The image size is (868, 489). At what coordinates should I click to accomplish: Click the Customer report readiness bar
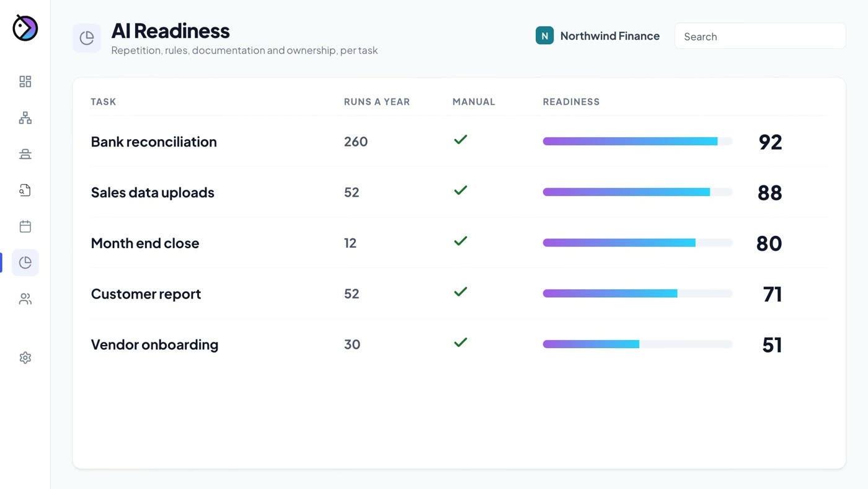click(637, 294)
